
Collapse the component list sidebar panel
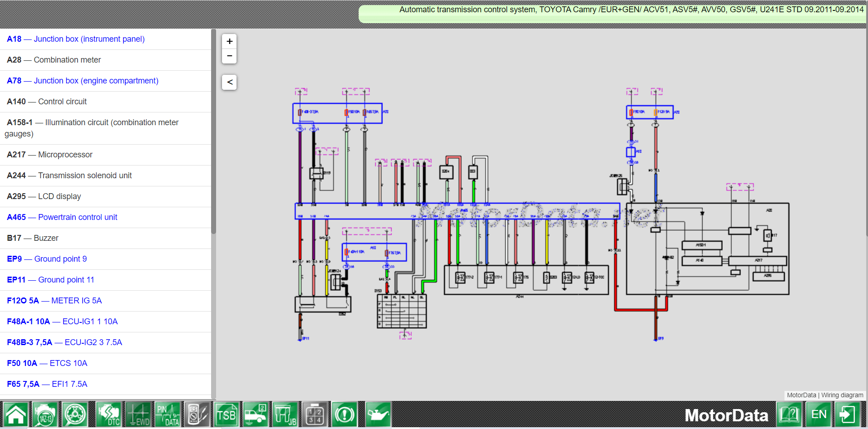pos(229,82)
